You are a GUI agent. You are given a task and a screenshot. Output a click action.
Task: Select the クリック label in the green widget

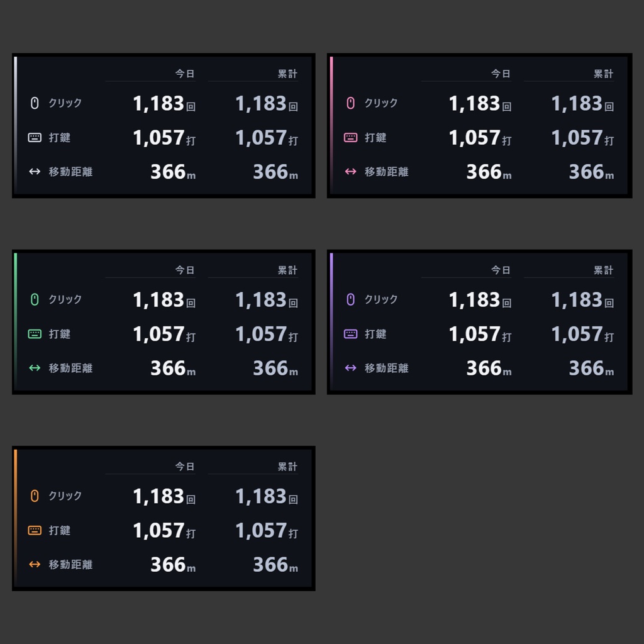65,299
